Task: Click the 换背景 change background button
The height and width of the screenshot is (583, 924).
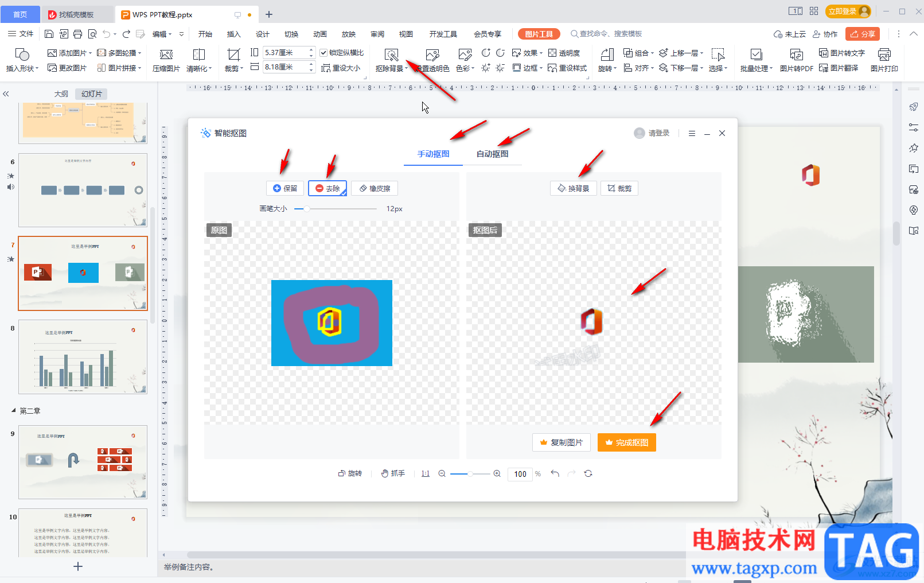Action: [x=574, y=188]
